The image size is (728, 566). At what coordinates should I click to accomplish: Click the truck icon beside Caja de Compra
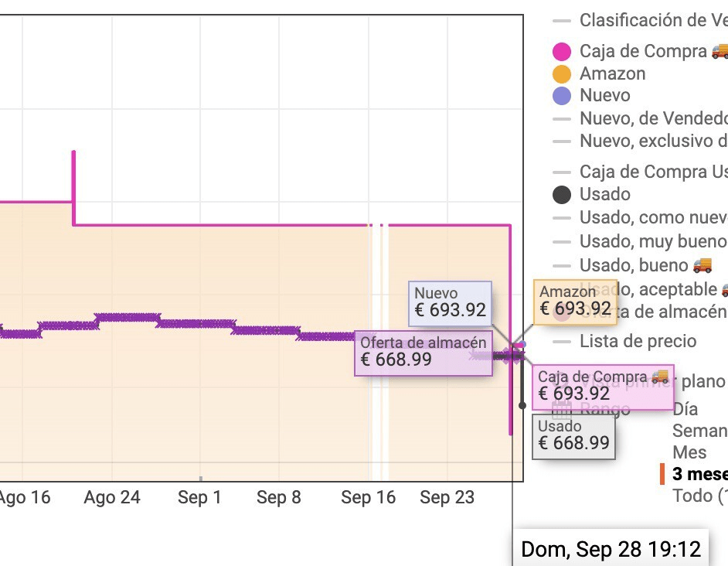(719, 51)
